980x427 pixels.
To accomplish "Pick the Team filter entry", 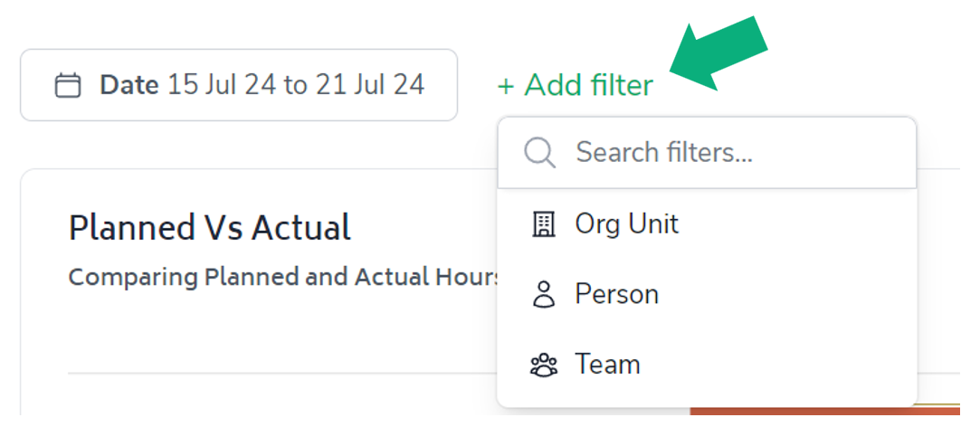I will pos(607,365).
